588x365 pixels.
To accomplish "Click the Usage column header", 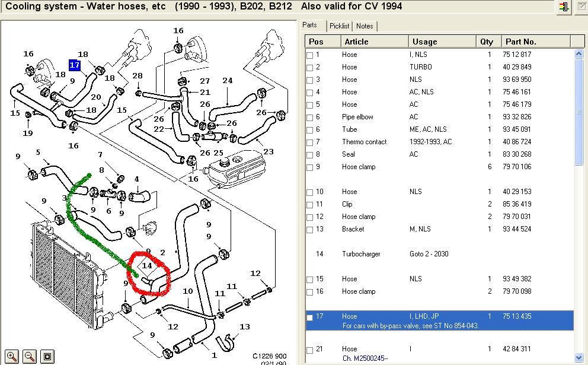I will pyautogui.click(x=442, y=42).
